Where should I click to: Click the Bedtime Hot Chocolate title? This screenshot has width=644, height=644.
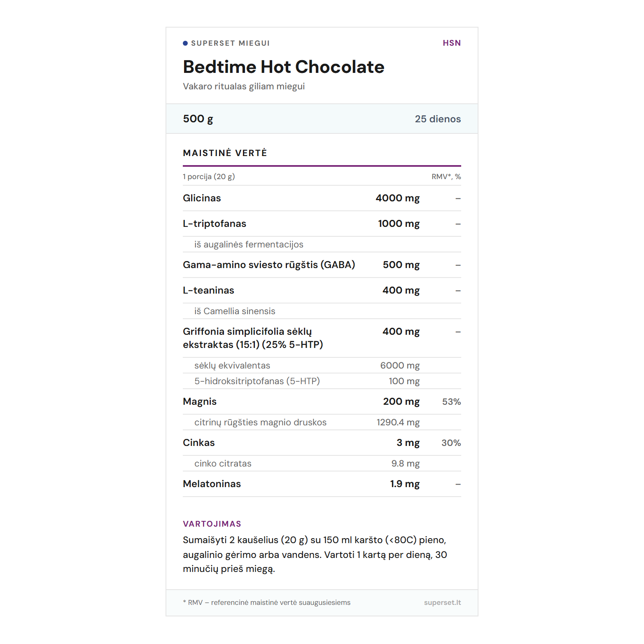pyautogui.click(x=283, y=67)
